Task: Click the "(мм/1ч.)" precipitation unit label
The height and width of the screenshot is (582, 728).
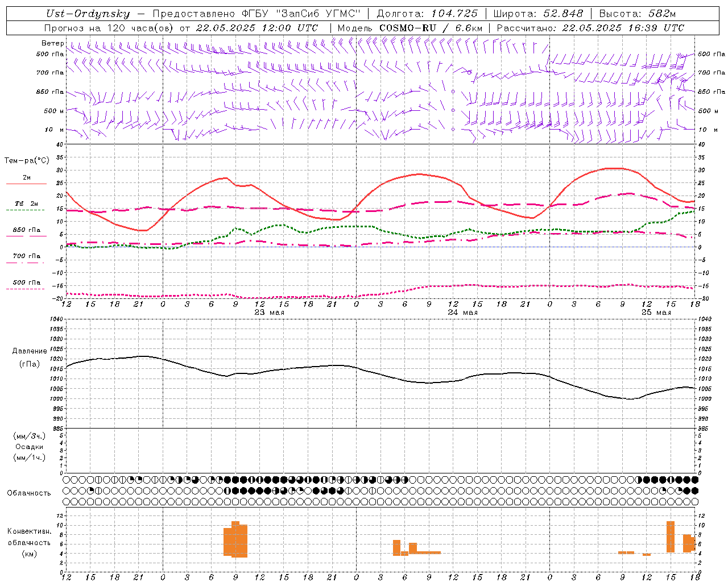Action: [30, 458]
